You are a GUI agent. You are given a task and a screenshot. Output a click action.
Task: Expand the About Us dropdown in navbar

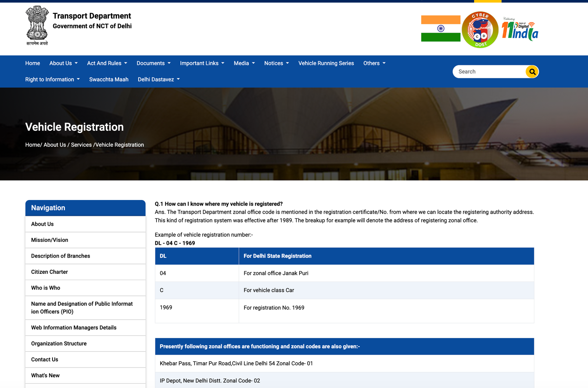coord(64,63)
